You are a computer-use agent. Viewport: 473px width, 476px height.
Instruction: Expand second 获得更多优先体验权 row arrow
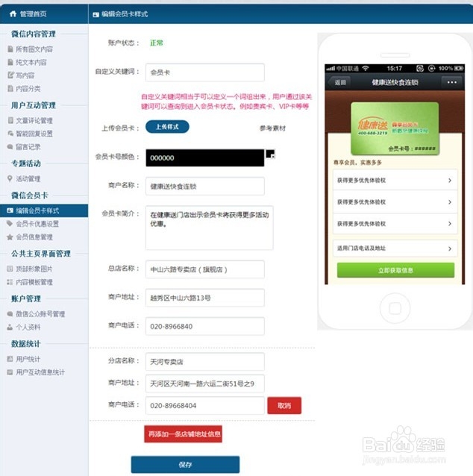click(450, 202)
